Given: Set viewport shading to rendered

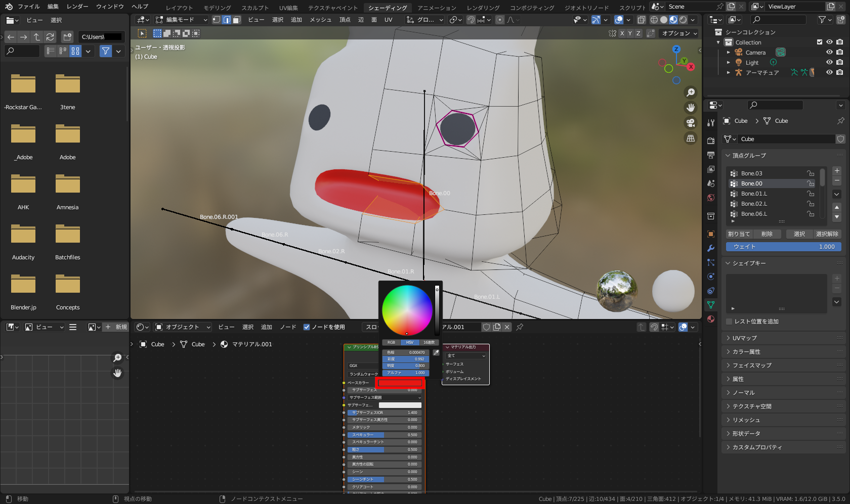Looking at the screenshot, I should click(683, 20).
